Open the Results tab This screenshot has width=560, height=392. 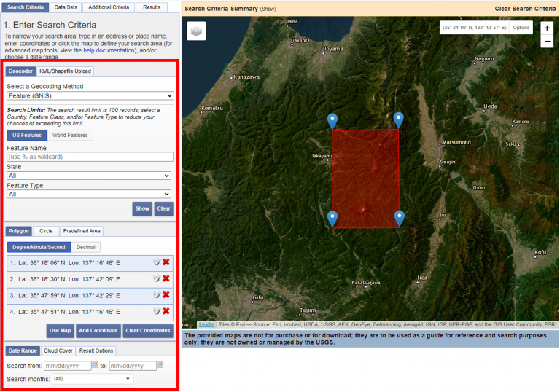coord(152,7)
